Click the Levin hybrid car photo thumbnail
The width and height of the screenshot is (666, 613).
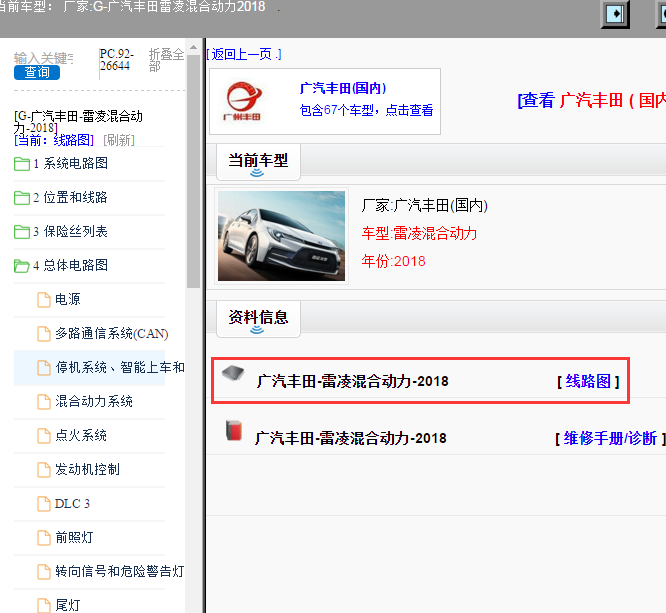click(x=281, y=236)
